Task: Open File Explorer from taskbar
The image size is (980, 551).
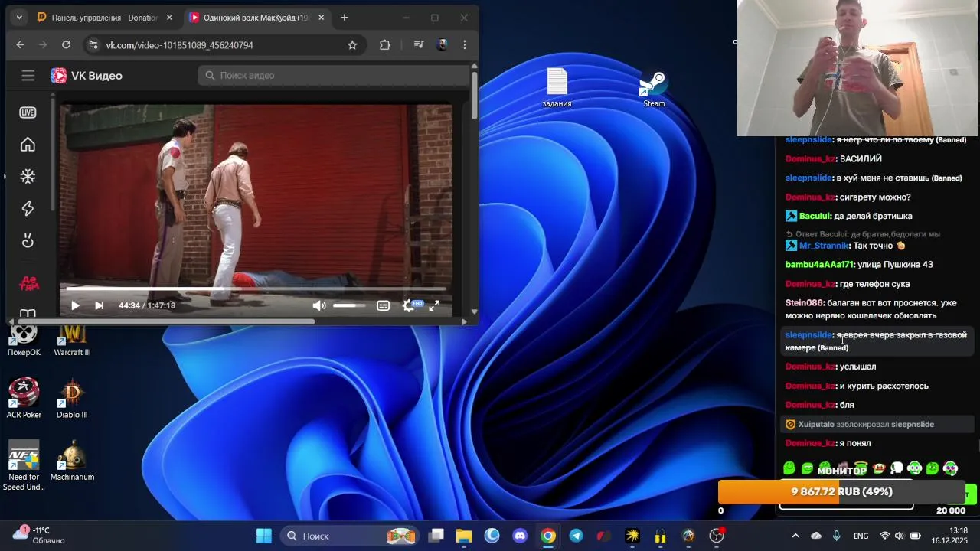Action: tap(464, 536)
